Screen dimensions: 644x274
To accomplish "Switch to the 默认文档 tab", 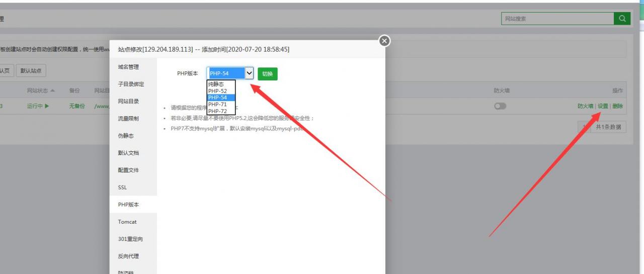I will click(x=133, y=153).
